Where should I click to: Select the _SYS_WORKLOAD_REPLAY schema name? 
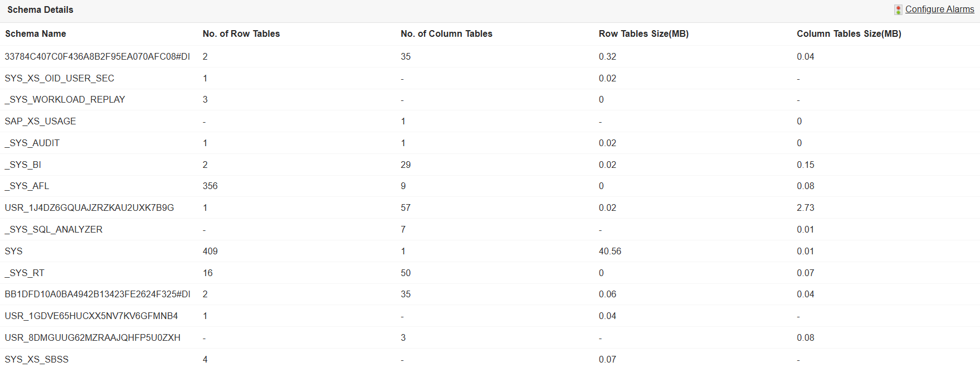point(65,100)
